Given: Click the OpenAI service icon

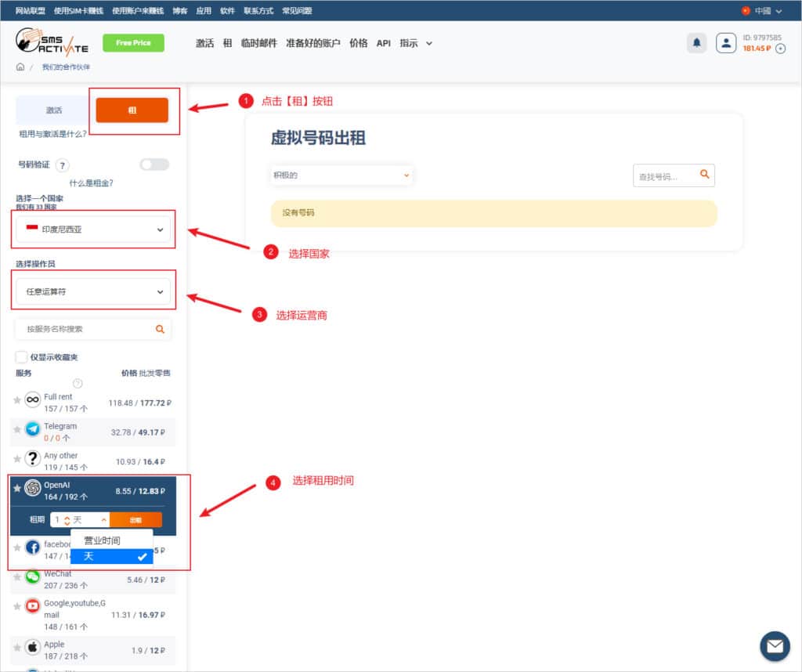Looking at the screenshot, I should click(33, 488).
